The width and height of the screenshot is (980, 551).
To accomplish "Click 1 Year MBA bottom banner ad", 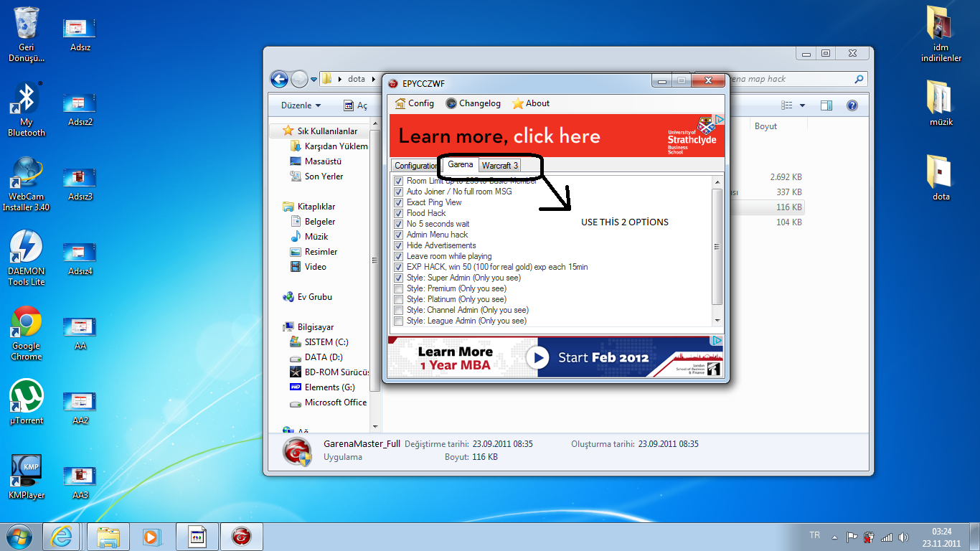I will (556, 357).
